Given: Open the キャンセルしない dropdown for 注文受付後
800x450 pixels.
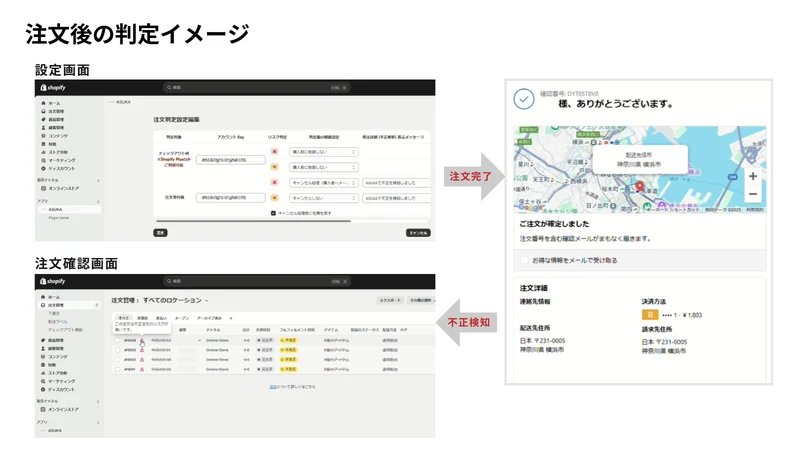Looking at the screenshot, I should [x=323, y=198].
